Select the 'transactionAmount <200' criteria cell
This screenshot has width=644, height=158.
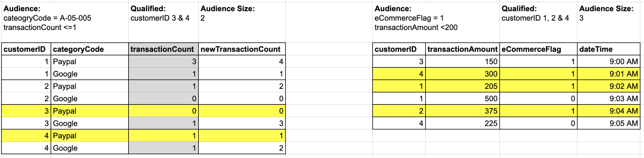click(x=416, y=27)
